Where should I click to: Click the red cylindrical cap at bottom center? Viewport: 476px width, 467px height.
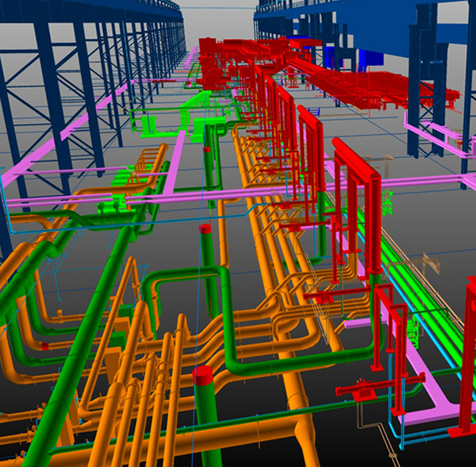(x=204, y=375)
